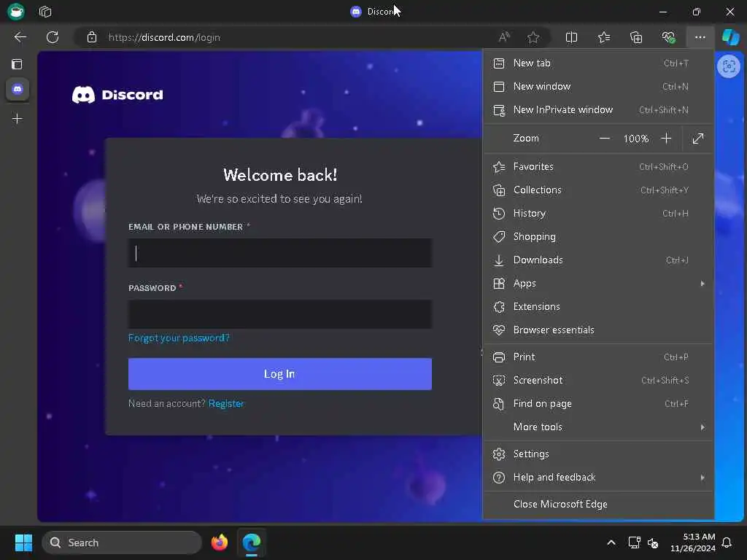View site information lock icon
The width and height of the screenshot is (747, 560).
pos(92,37)
